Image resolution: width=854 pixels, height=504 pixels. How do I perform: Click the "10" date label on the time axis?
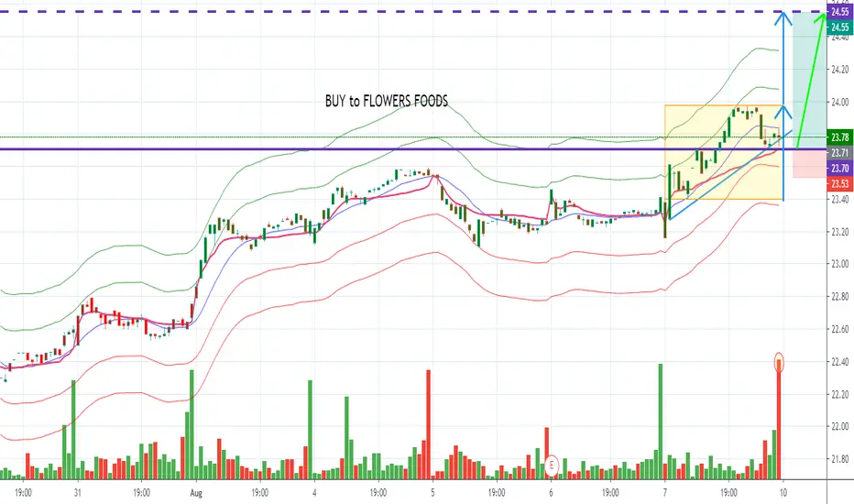pos(783,493)
